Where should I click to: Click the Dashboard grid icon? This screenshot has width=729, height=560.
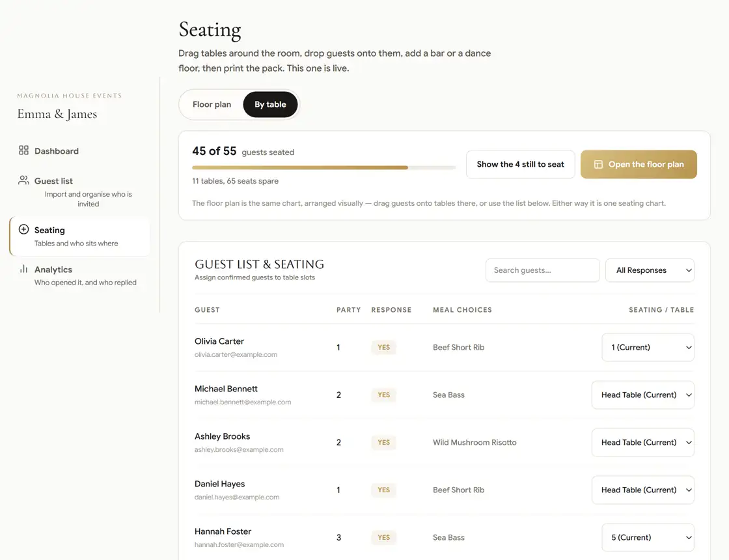point(23,150)
